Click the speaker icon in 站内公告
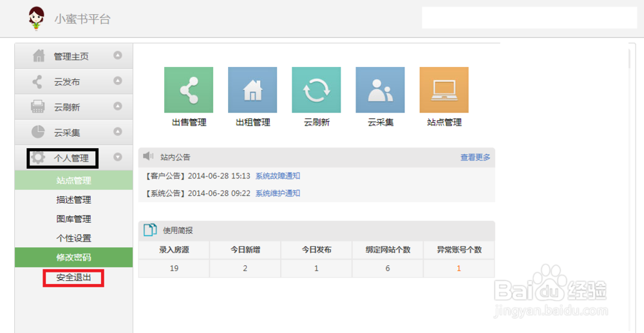 148,157
